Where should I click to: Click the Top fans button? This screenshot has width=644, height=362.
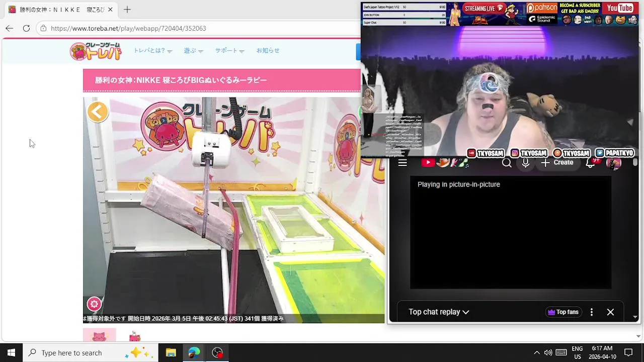[x=563, y=312]
